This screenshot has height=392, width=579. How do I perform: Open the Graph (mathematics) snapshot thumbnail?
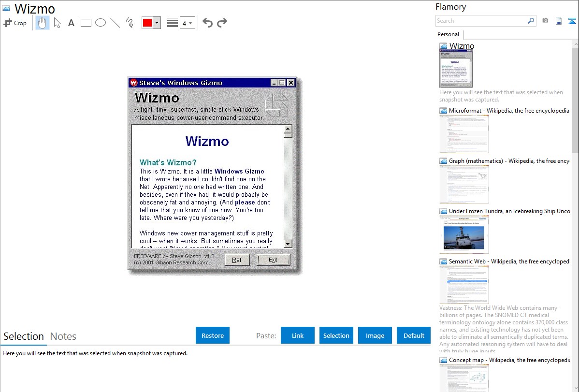point(464,184)
